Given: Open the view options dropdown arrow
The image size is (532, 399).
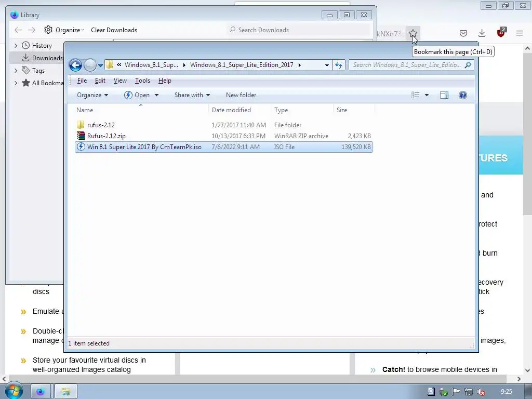Looking at the screenshot, I should tap(427, 96).
